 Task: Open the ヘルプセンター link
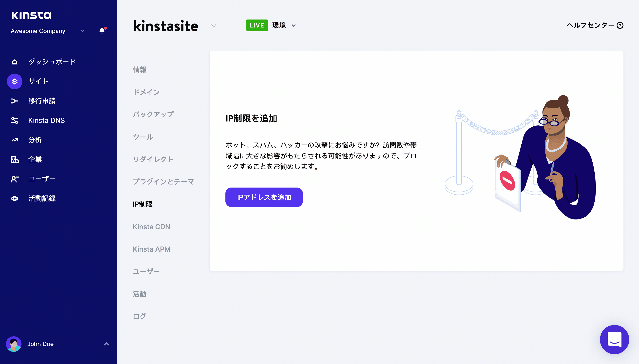595,25
